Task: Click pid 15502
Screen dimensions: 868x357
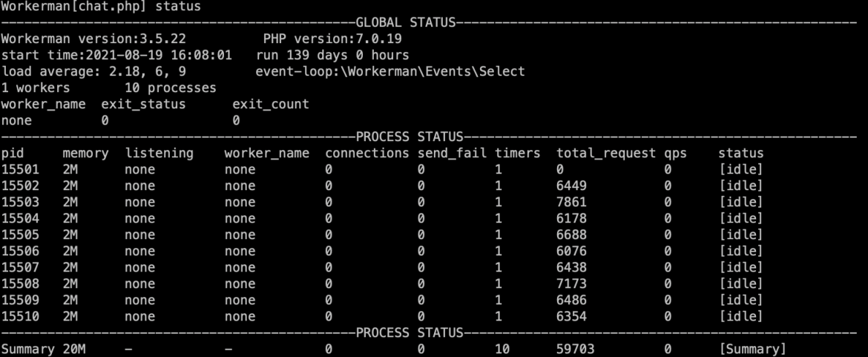Action: (21, 186)
